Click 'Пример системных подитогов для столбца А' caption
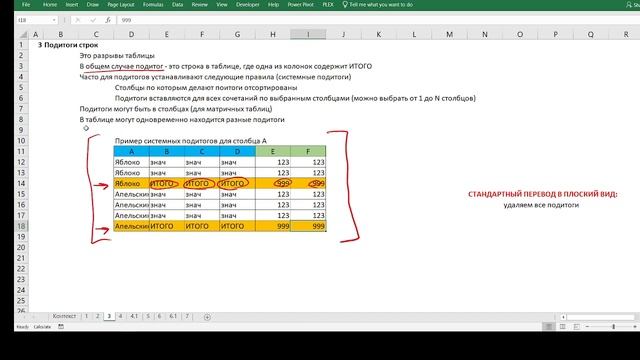 191,141
